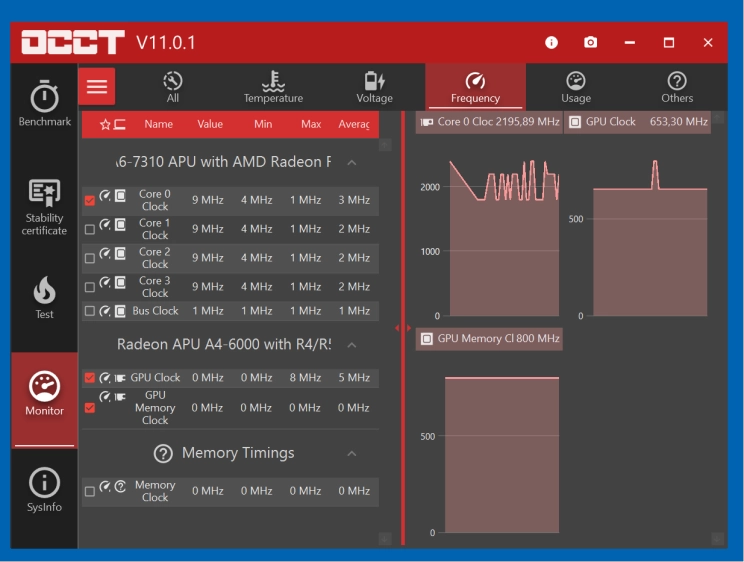This screenshot has width=744, height=562.
Task: Uncheck the Core 0 Clock checkbox
Action: (x=90, y=200)
